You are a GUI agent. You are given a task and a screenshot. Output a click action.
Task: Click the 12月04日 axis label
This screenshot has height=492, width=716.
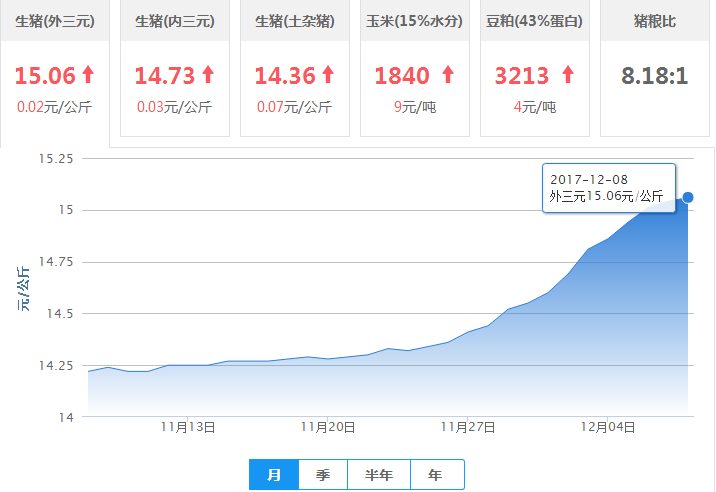(x=608, y=428)
